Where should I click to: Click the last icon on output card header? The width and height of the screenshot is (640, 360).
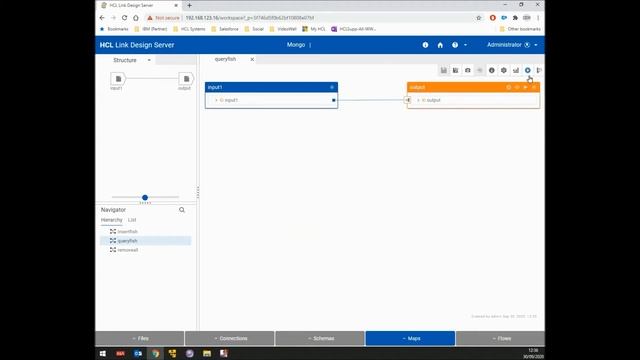pyautogui.click(x=534, y=87)
